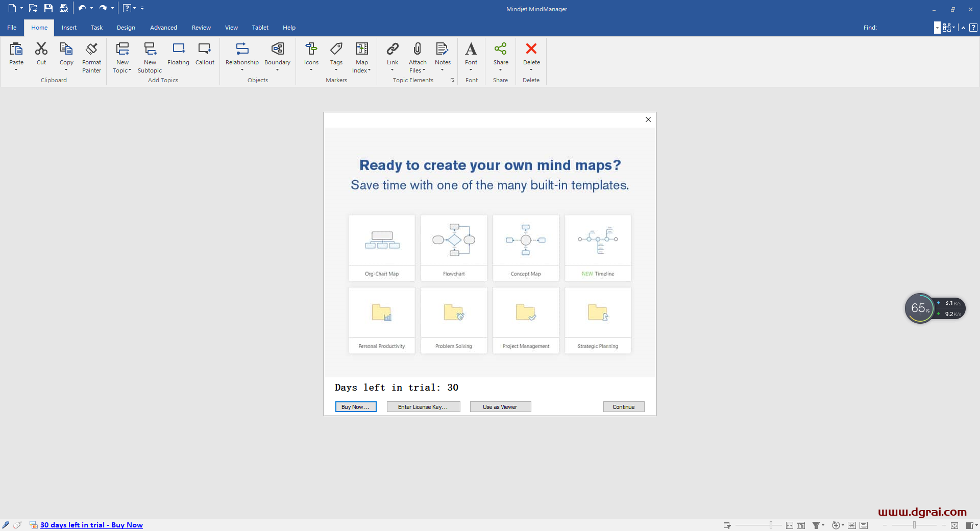Screen dimensions: 980x531
Task: Expand the Paste dropdown arrow
Action: click(x=16, y=70)
